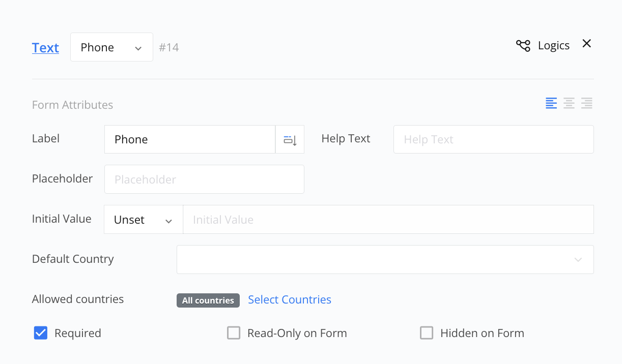Click the Text link
The image size is (622, 364).
[x=45, y=48]
